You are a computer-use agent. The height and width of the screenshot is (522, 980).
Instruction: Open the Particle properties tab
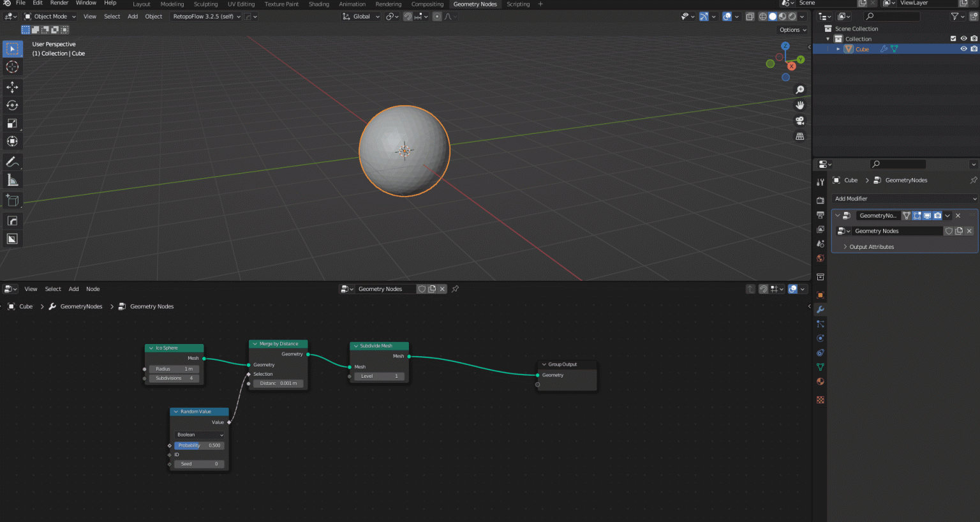(x=820, y=324)
